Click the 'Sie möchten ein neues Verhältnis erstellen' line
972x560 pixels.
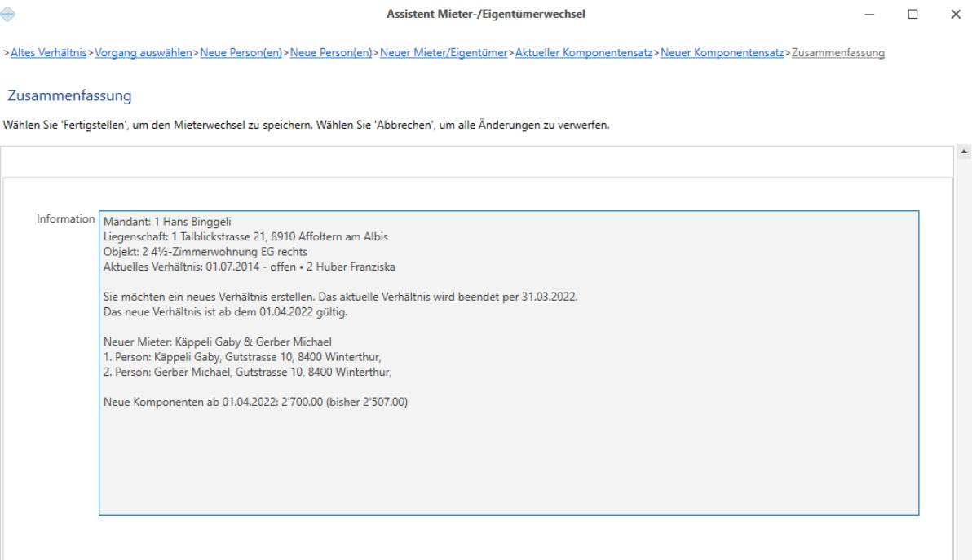tap(340, 297)
